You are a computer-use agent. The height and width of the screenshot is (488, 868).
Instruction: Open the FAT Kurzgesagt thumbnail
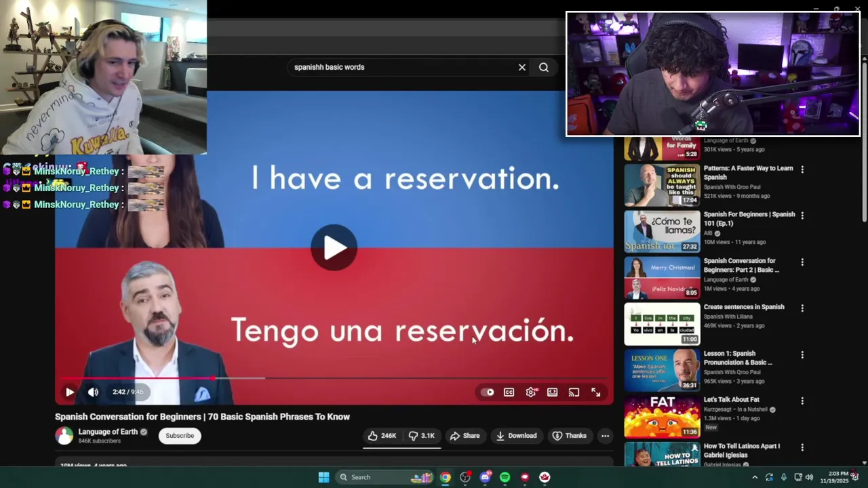[662, 417]
